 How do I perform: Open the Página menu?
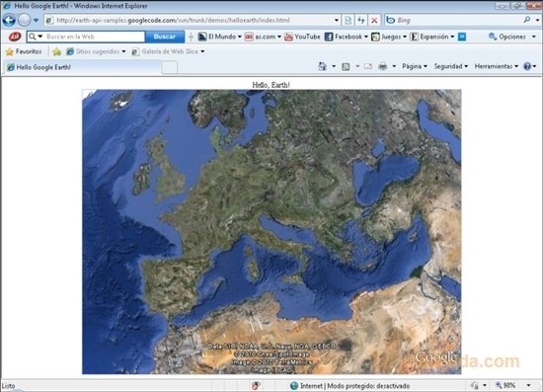tap(415, 66)
